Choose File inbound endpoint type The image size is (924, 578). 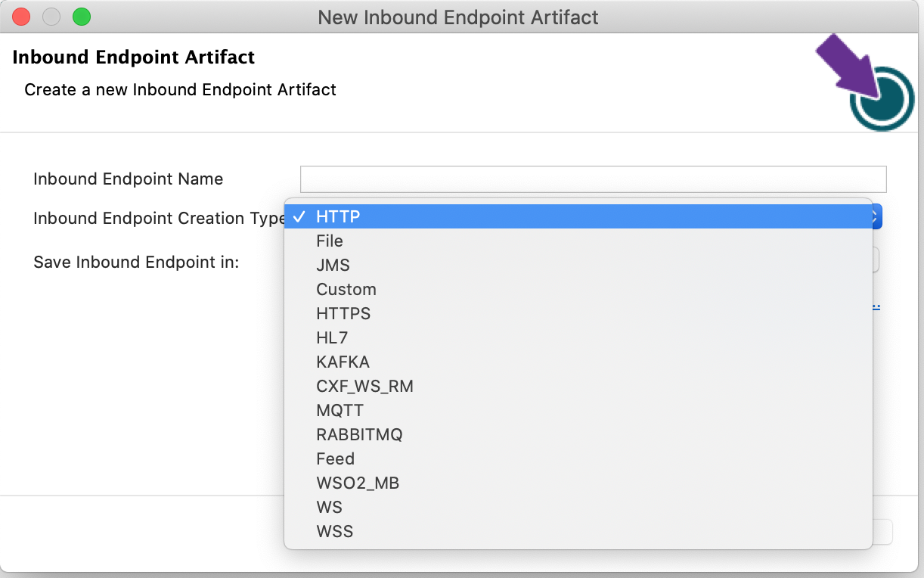[578, 241]
